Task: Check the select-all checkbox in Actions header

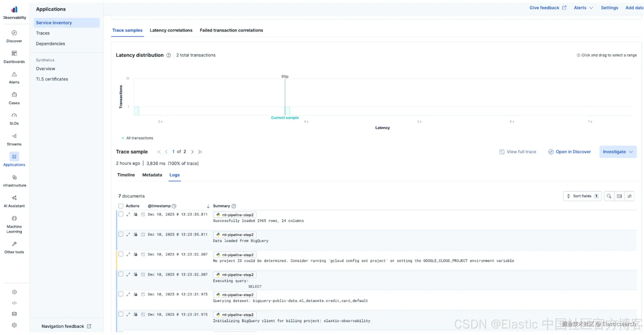Action: tap(121, 206)
